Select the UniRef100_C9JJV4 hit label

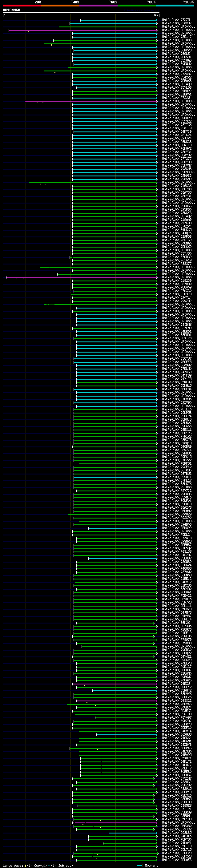176,139
